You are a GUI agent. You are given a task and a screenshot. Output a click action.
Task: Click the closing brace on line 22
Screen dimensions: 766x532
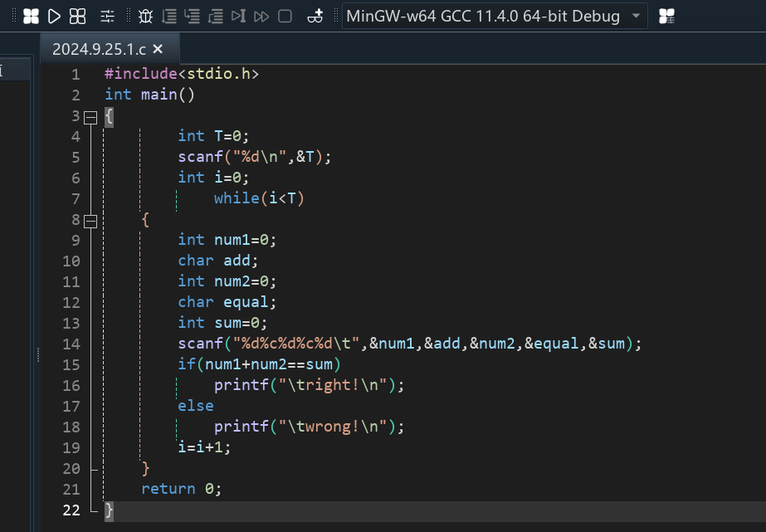(x=109, y=511)
